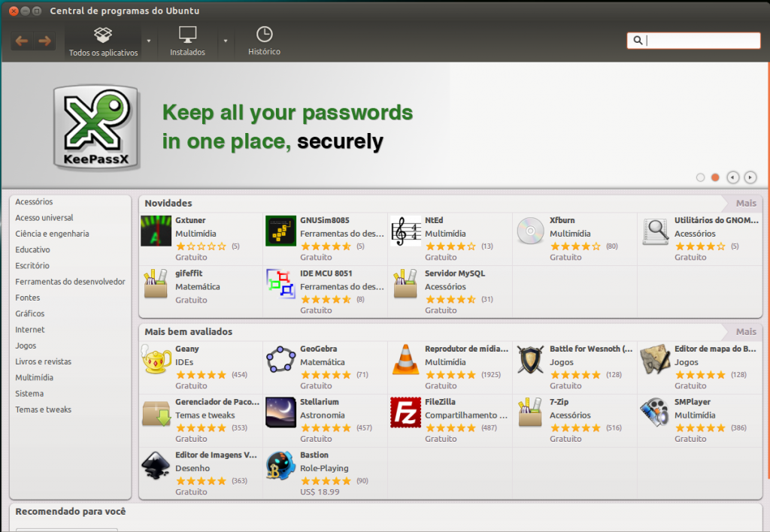The width and height of the screenshot is (770, 532).
Task: Open the Educativo category
Action: (32, 249)
